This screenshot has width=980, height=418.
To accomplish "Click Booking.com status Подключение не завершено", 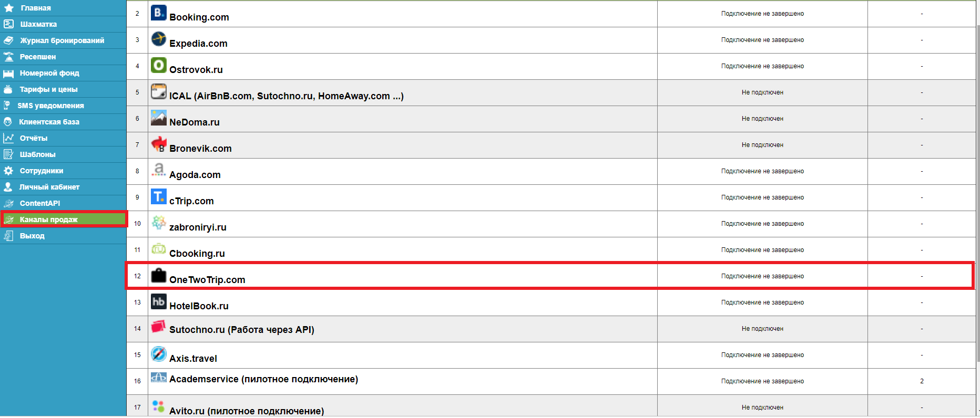I will tap(762, 14).
